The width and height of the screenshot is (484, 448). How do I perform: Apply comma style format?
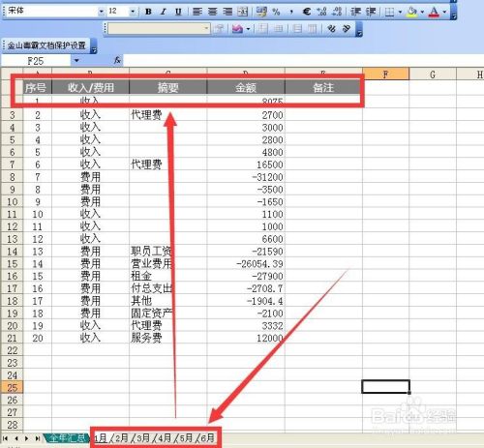[291, 12]
